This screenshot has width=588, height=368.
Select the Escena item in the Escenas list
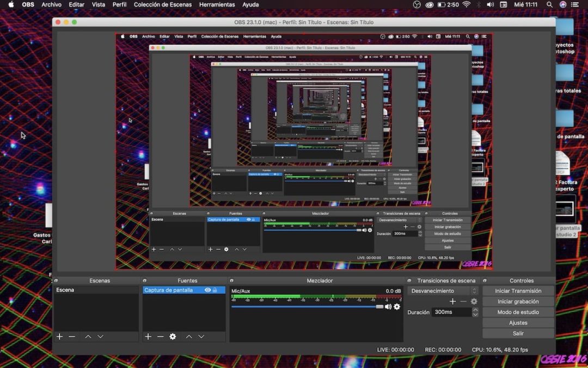click(65, 289)
